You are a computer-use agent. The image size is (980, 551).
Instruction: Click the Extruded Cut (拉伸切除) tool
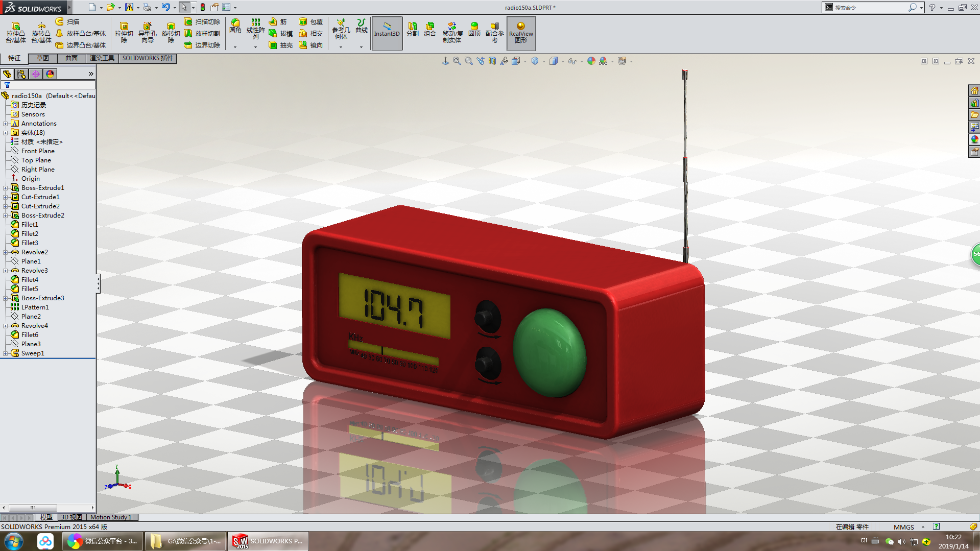point(124,33)
